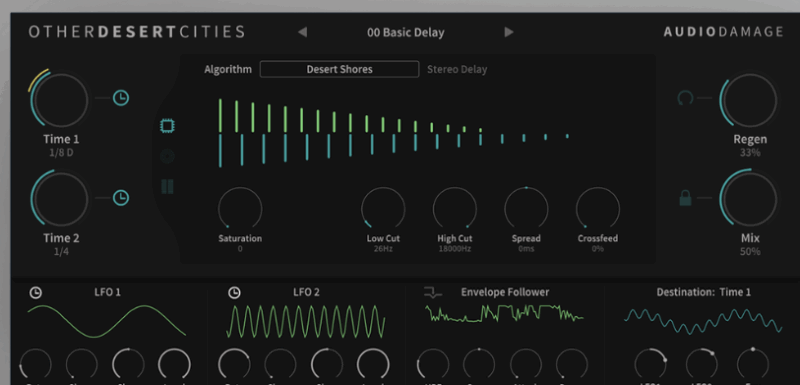The width and height of the screenshot is (800, 385).
Task: Click the Regen loop icon beside the knob
Action: point(685,98)
